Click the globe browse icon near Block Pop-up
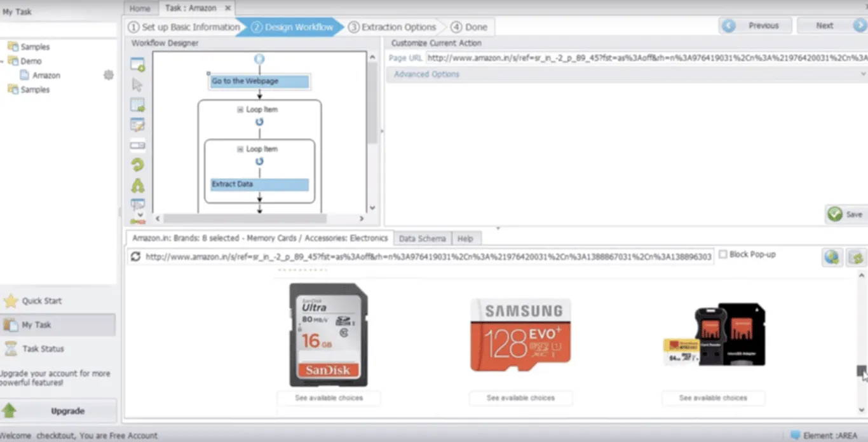Image resolution: width=868 pixels, height=442 pixels. pyautogui.click(x=832, y=257)
